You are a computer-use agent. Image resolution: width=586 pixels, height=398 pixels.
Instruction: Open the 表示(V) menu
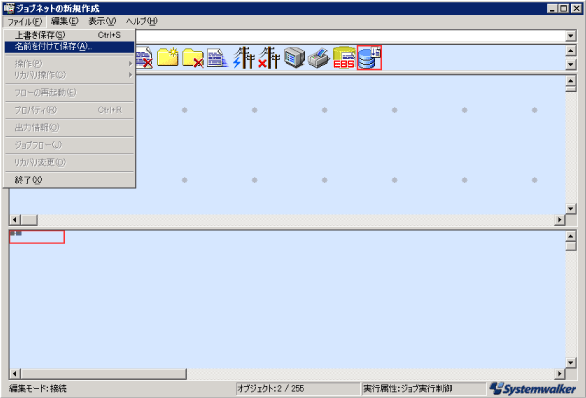tap(102, 21)
